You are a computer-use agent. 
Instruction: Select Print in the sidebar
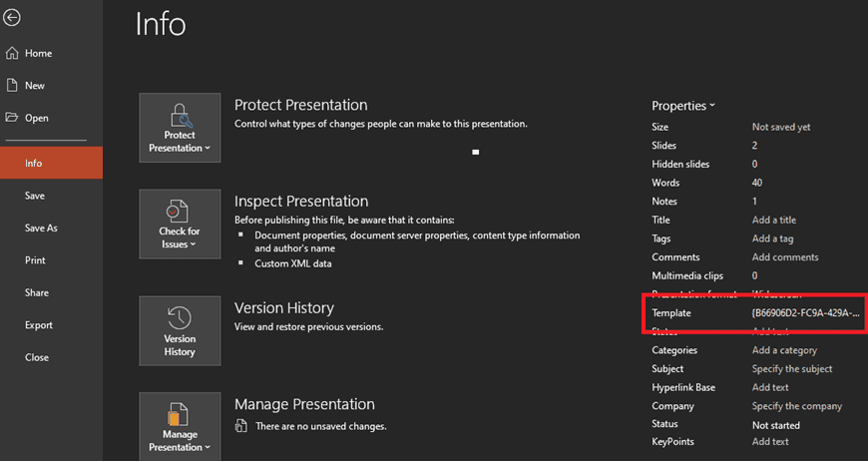pyautogui.click(x=35, y=260)
